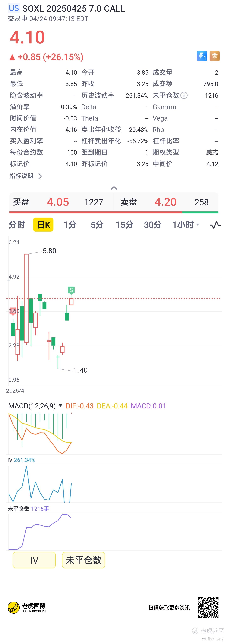Collapse the quote details with up chevron
This screenshot has height=644, width=228.
point(114,188)
